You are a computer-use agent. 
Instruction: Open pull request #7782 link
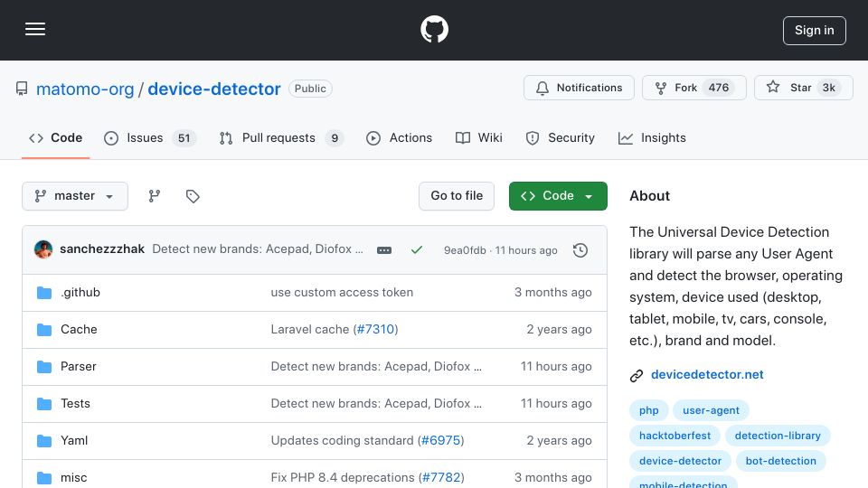point(441,477)
